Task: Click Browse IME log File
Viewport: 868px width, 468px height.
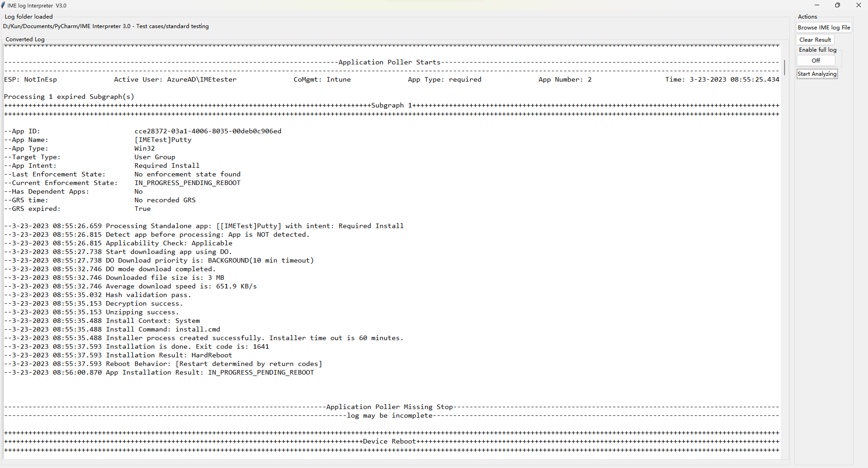Action: tap(824, 27)
